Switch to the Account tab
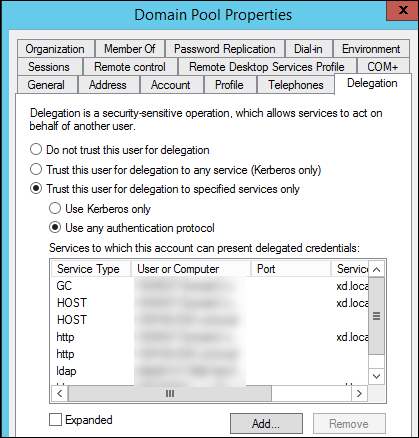Viewport: 419px width, 438px height. pyautogui.click(x=171, y=85)
